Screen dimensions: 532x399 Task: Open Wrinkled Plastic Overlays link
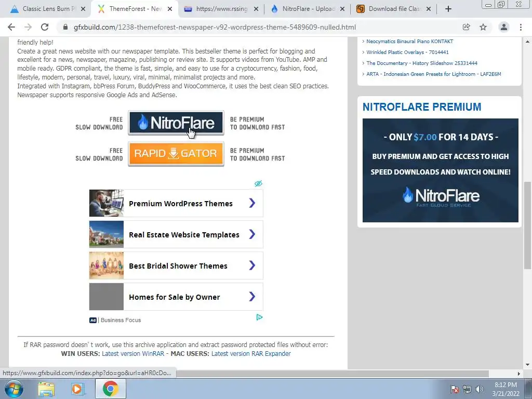pyautogui.click(x=407, y=52)
